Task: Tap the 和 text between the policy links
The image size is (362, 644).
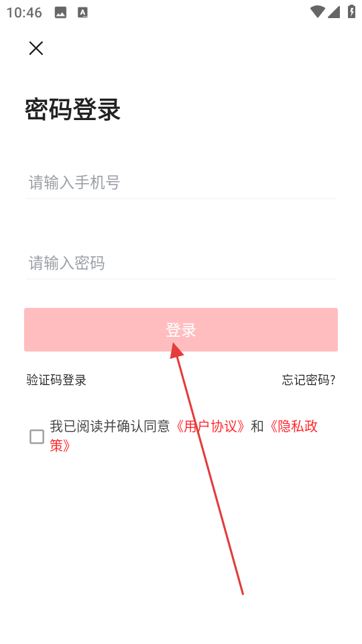Action: tap(257, 427)
